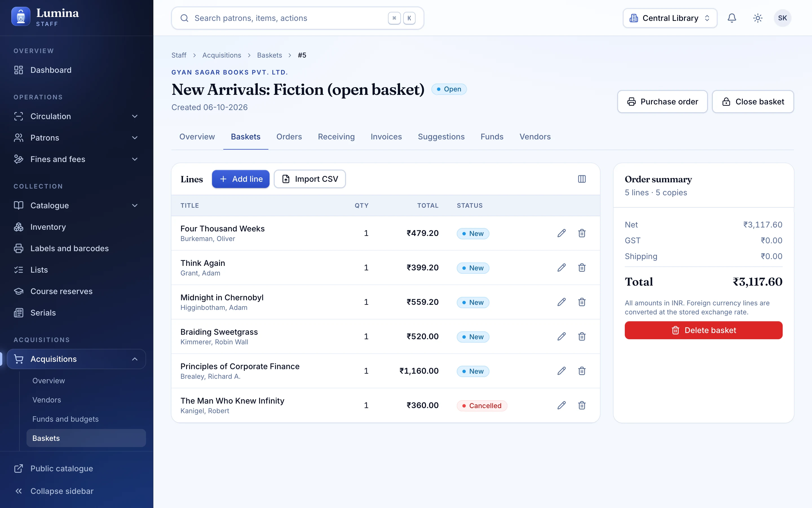The height and width of the screenshot is (508, 812).
Task: Click the red Delete basket button
Action: point(704,330)
